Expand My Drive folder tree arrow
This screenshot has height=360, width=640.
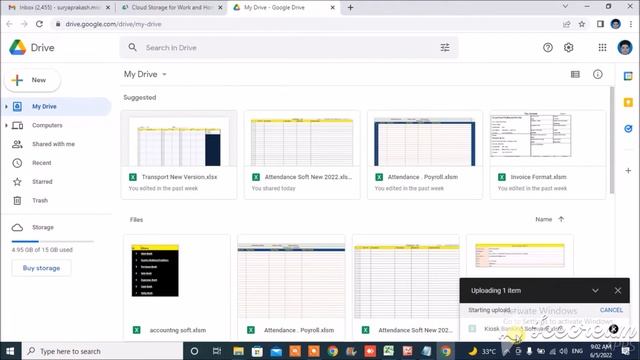click(6, 107)
